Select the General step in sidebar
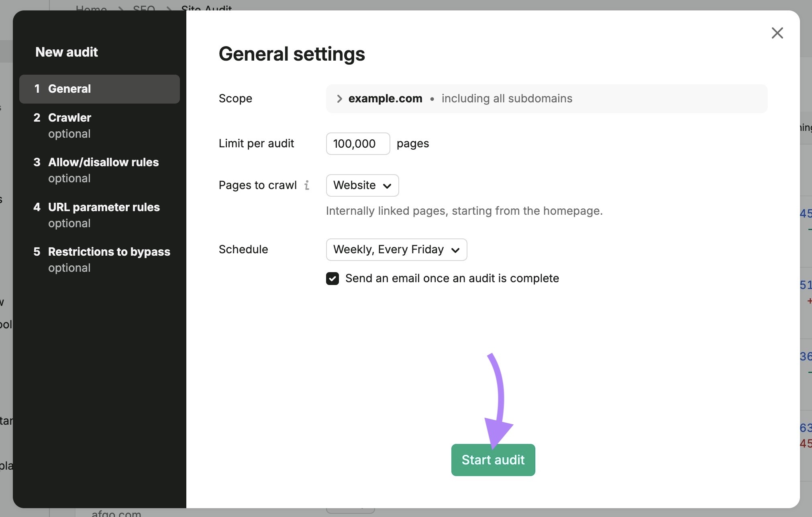Viewport: 812px width, 517px height. (x=100, y=89)
